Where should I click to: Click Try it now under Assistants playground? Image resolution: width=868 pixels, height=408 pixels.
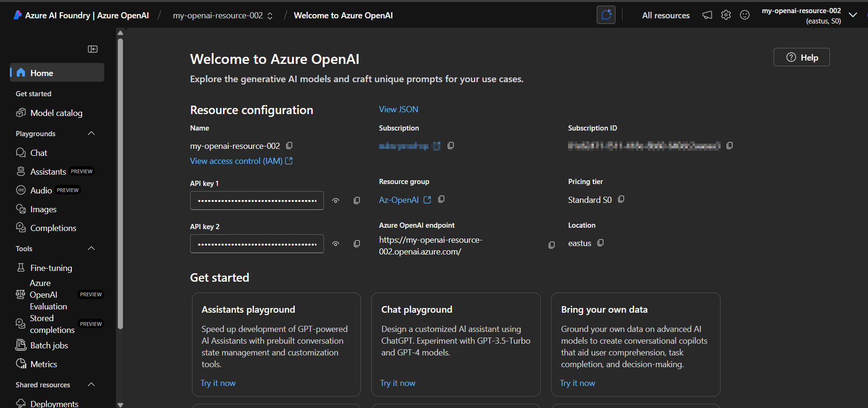click(218, 383)
